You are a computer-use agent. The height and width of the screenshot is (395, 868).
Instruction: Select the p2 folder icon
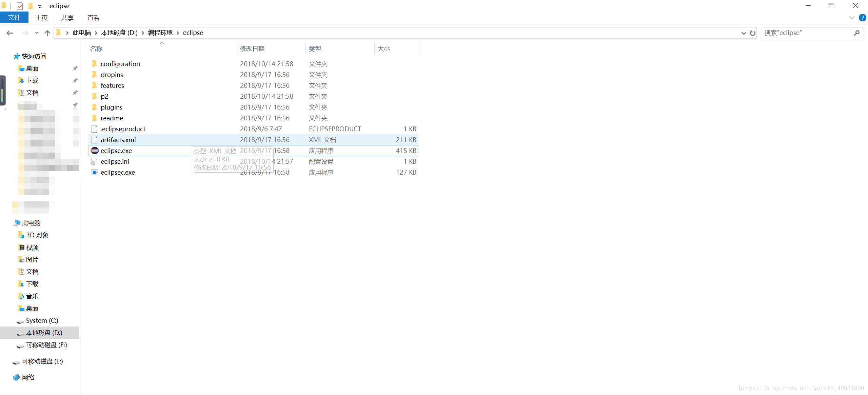coord(95,96)
